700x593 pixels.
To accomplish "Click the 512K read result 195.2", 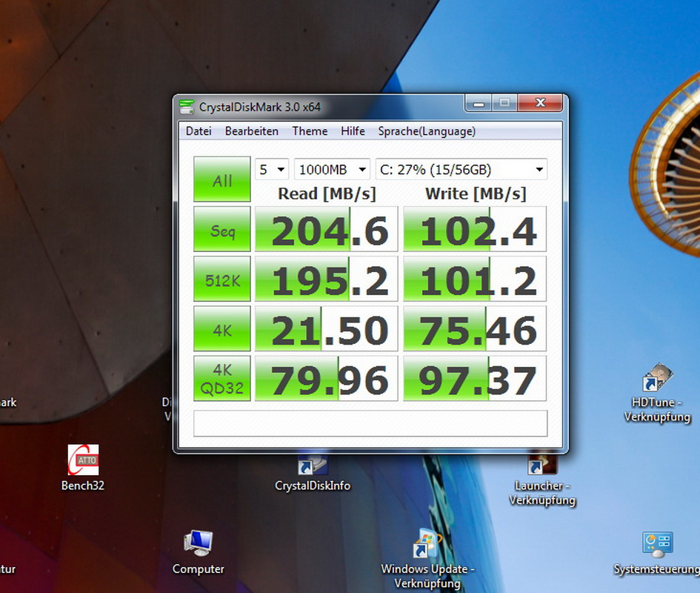I will (x=327, y=279).
